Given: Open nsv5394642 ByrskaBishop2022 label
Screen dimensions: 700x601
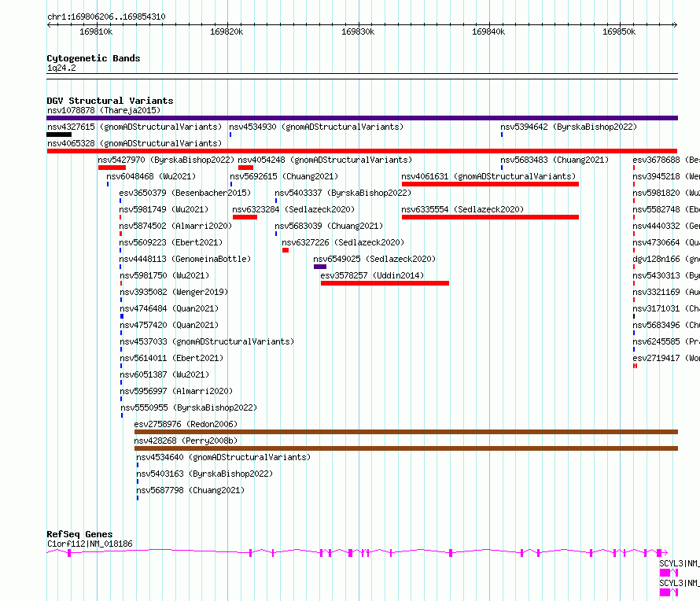Looking at the screenshot, I should pos(569,127).
